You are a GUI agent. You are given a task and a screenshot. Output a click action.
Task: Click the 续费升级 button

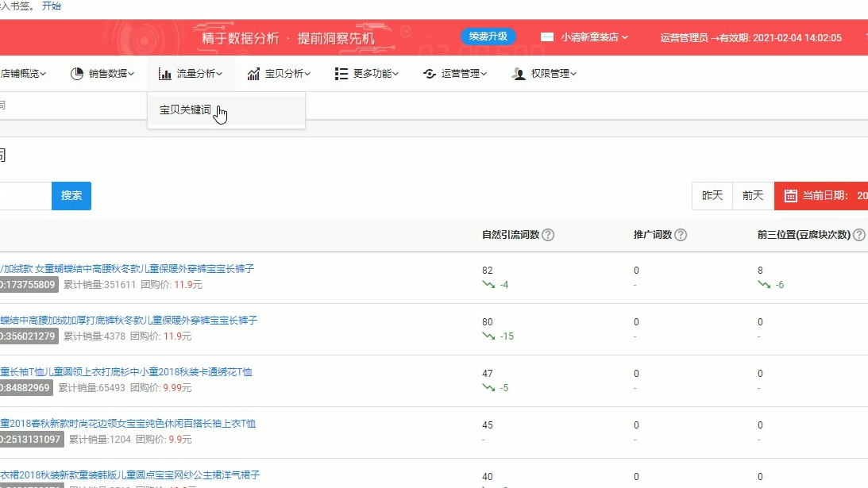point(488,37)
